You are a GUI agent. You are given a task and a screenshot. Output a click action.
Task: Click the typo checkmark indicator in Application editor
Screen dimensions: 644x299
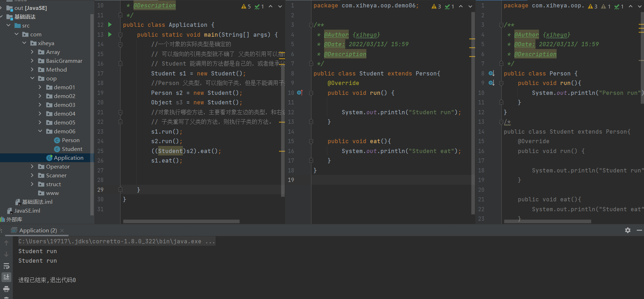(259, 6)
